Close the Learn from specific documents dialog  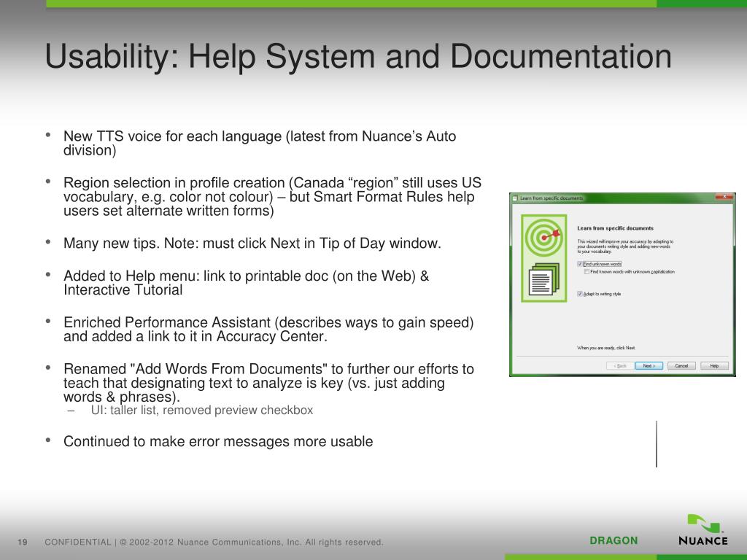[x=724, y=197]
